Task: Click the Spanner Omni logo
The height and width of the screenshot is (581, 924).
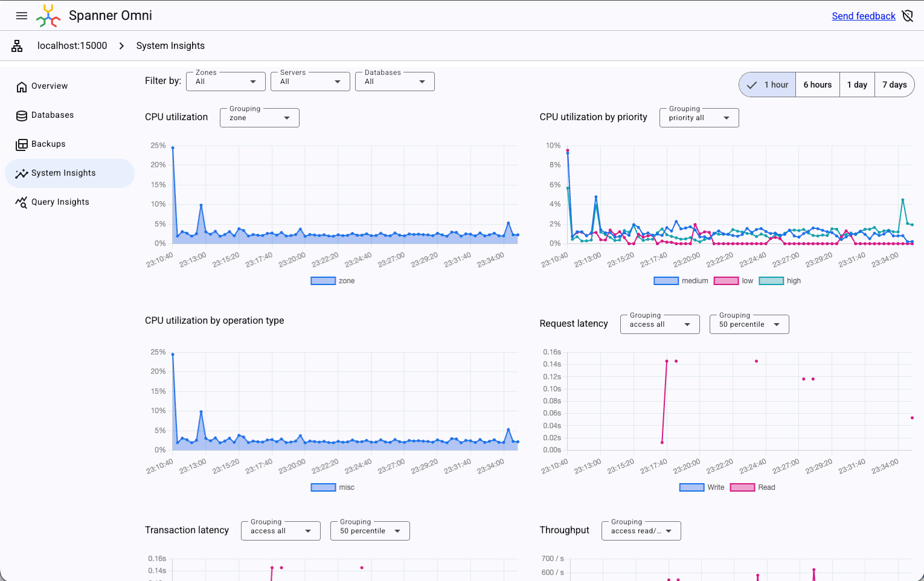Action: point(48,16)
